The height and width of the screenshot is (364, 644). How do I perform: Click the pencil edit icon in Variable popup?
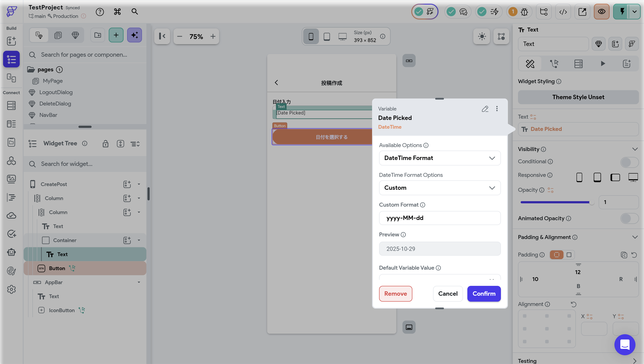485,109
